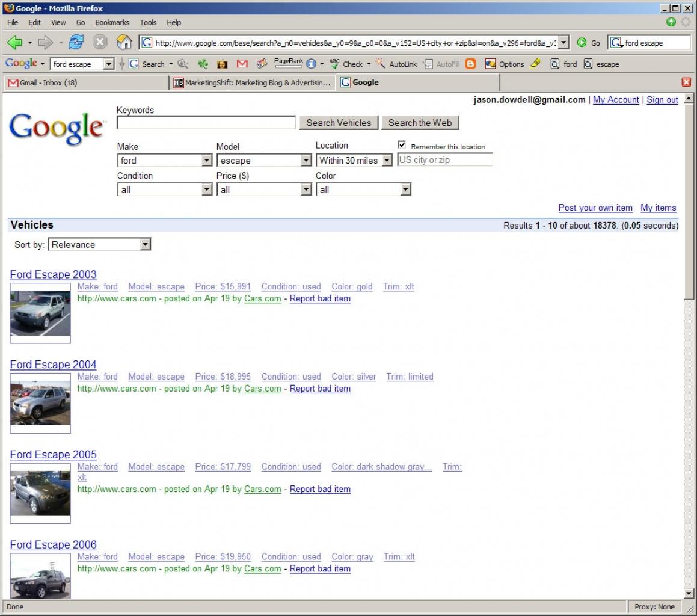Click the Cars.com link for Ford Escape 2006
The image size is (697, 616).
[262, 568]
